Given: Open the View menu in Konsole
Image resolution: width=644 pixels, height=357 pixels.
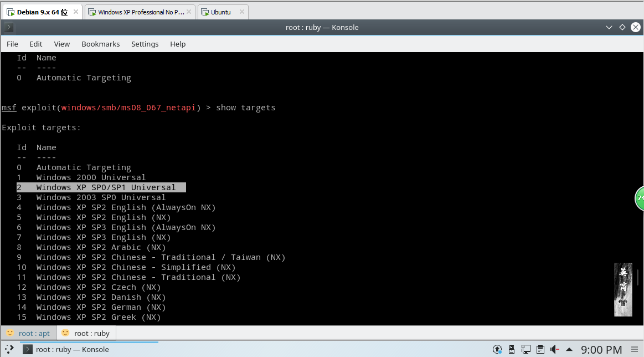Looking at the screenshot, I should [61, 44].
